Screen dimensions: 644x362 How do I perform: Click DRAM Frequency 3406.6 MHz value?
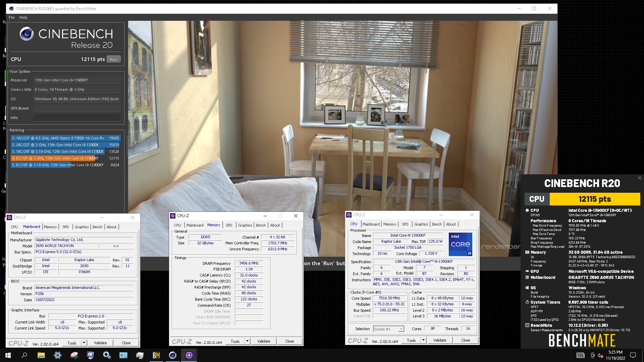pyautogui.click(x=249, y=263)
